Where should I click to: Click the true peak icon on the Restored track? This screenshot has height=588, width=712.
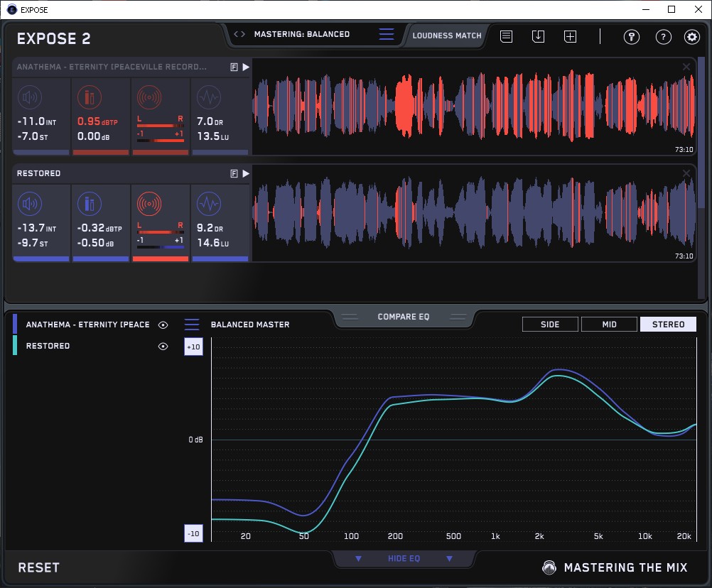coord(90,205)
